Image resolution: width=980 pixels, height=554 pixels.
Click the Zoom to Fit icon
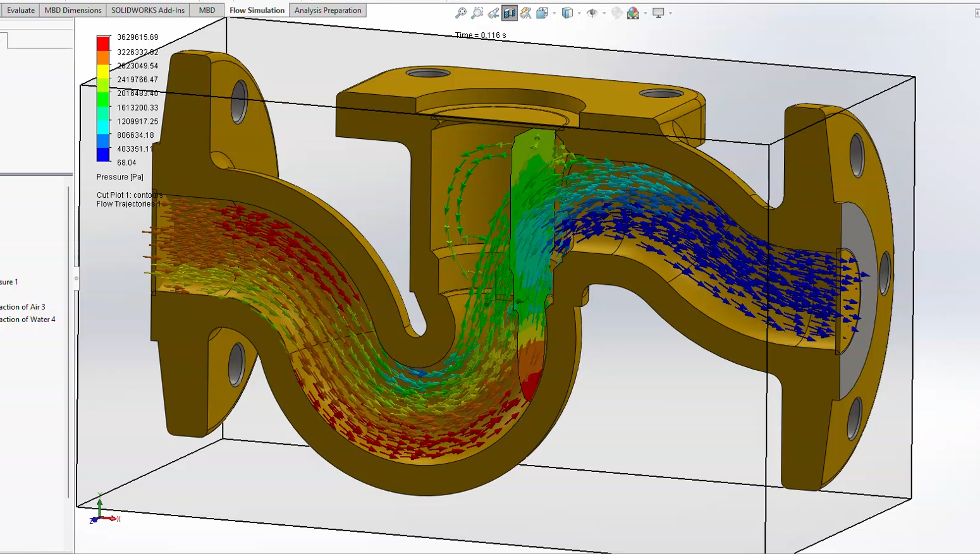coord(461,13)
